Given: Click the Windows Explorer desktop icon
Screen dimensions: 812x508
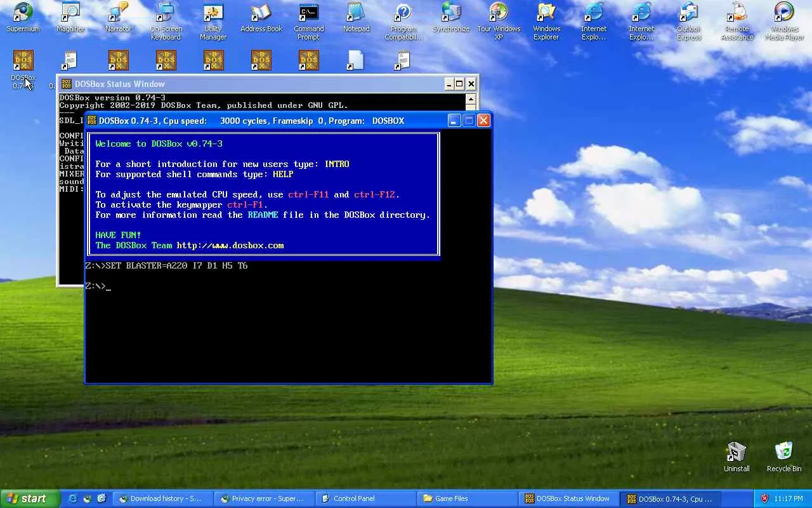Looking at the screenshot, I should (546, 22).
